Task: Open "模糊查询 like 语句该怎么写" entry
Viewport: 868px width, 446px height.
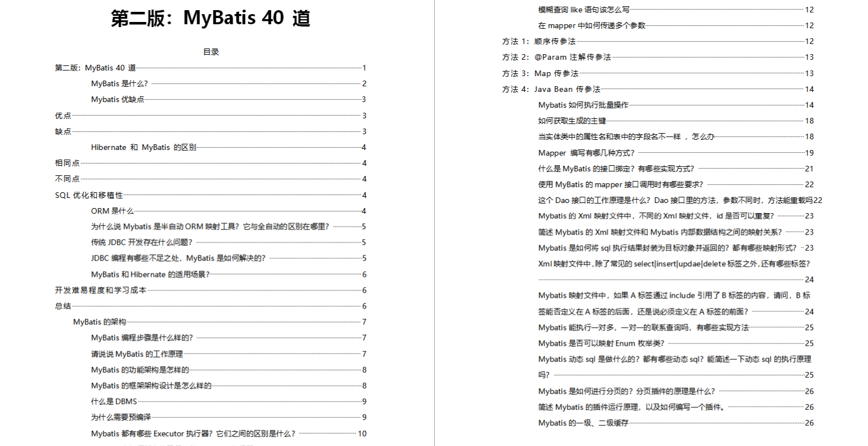Action: coord(583,9)
